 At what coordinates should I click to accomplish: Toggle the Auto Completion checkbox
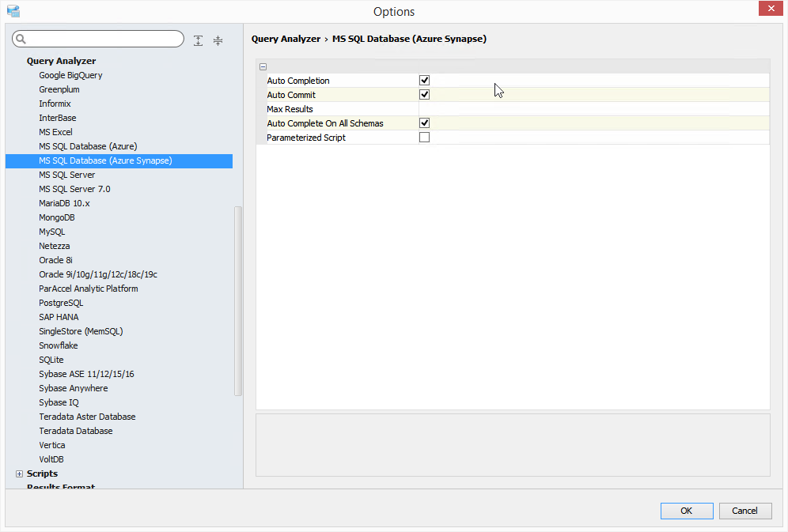[425, 81]
